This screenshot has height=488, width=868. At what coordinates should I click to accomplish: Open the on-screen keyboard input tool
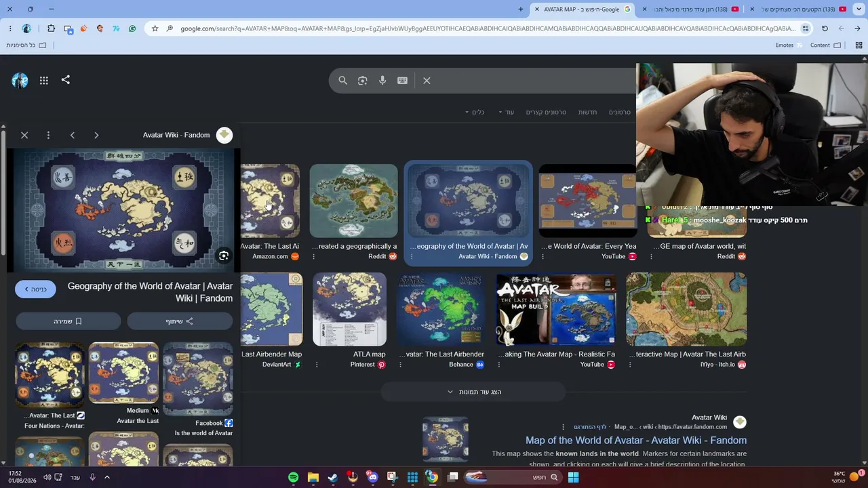402,81
